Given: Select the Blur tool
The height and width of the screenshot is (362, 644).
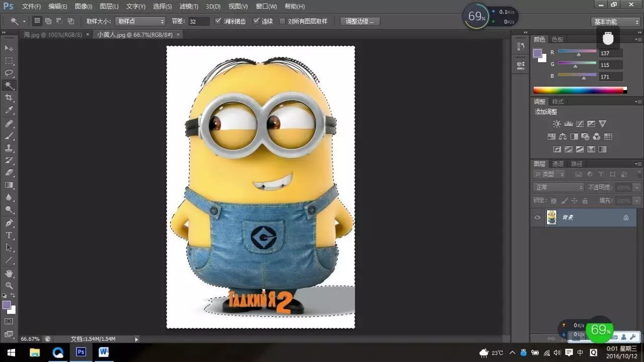Looking at the screenshot, I should tap(9, 198).
